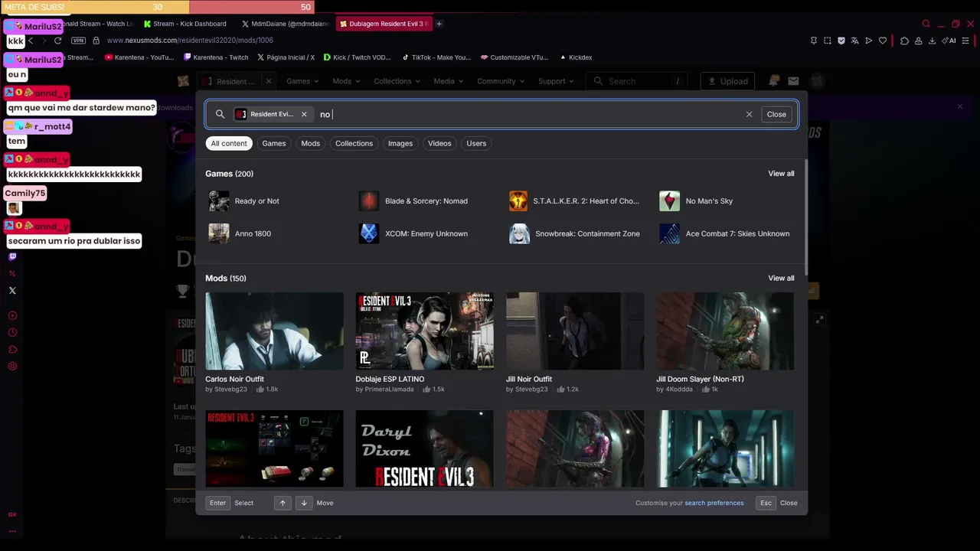Click the browser downloads icon

pyautogui.click(x=932, y=41)
